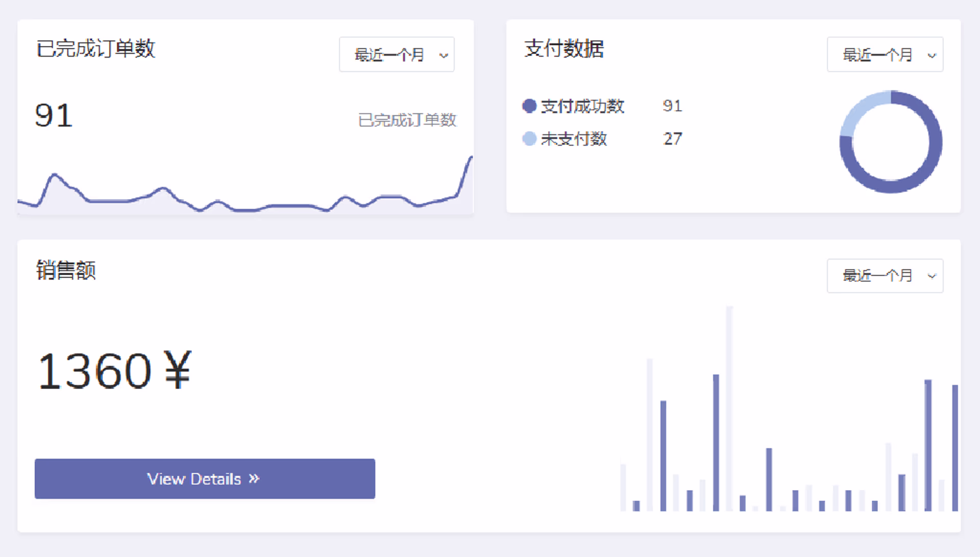Click the peak at end of orders line chart
The width and height of the screenshot is (980, 557).
470,159
